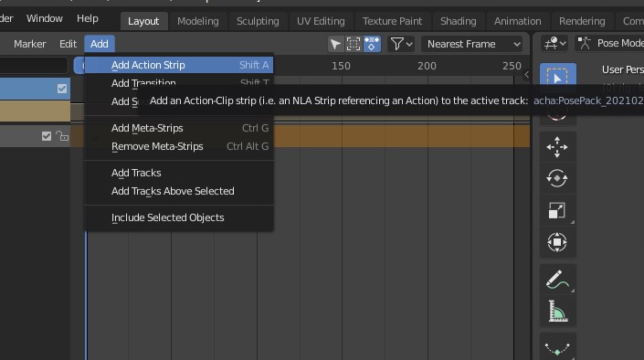Select the Move tool icon

tap(557, 147)
